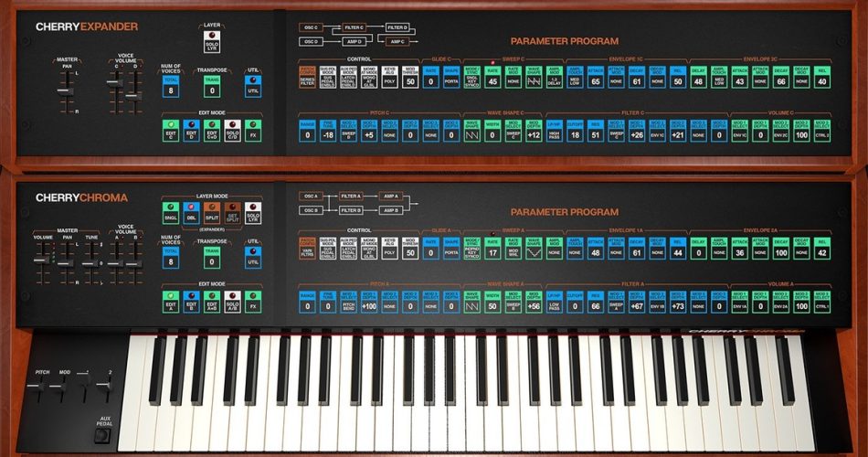Activate the DBL layer mode button
The height and width of the screenshot is (457, 868).
tap(191, 213)
